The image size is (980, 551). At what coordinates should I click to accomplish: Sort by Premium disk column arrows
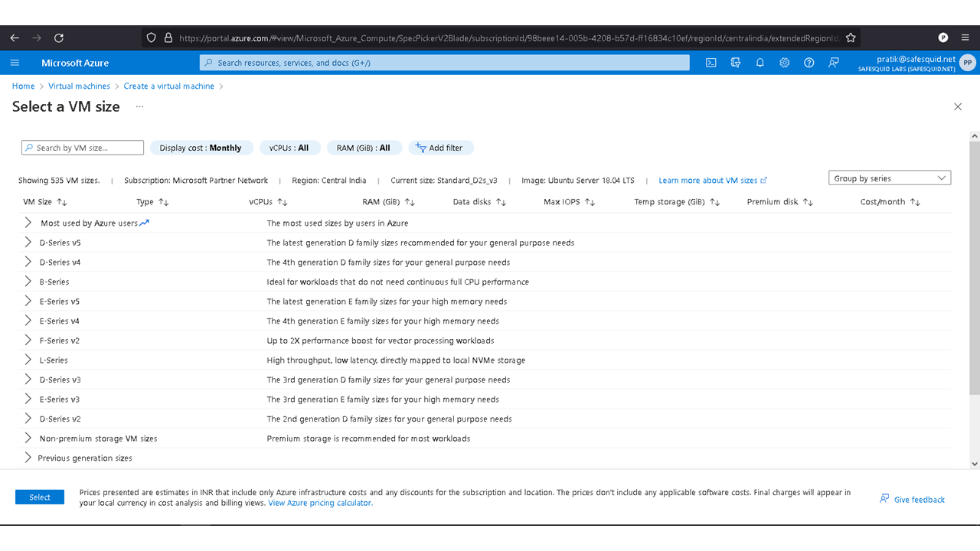click(x=808, y=202)
